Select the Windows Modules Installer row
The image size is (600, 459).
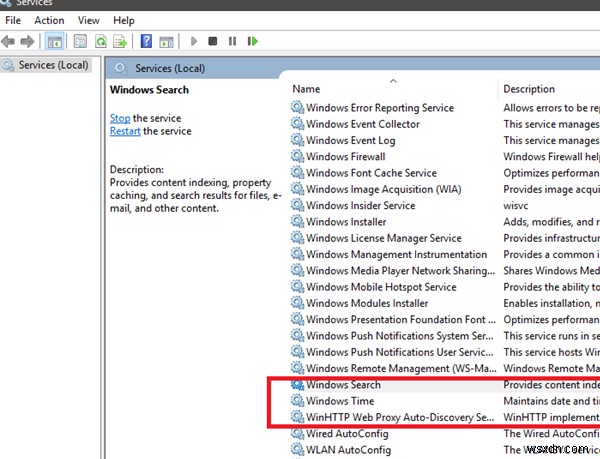(x=445, y=303)
